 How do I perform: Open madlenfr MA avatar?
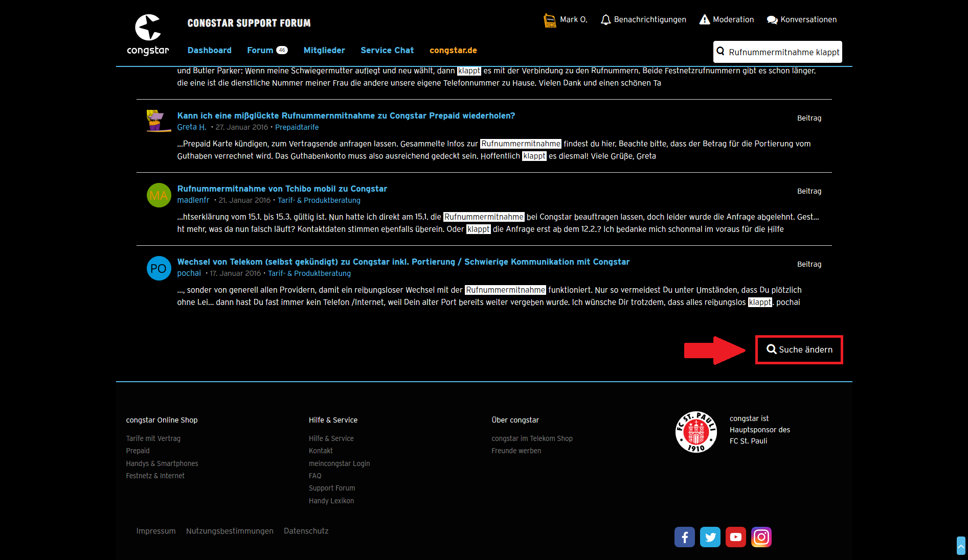[x=159, y=195]
